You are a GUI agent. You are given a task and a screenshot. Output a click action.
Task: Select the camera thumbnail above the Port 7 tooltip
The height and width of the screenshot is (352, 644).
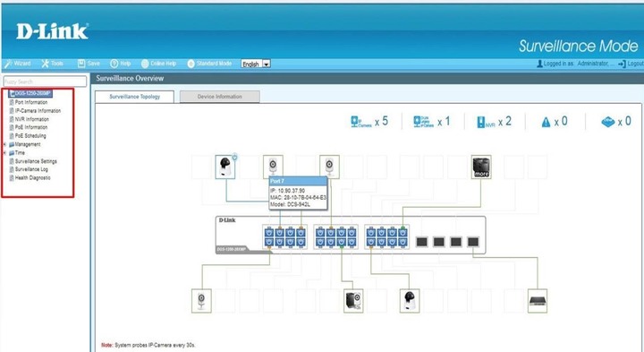(273, 166)
